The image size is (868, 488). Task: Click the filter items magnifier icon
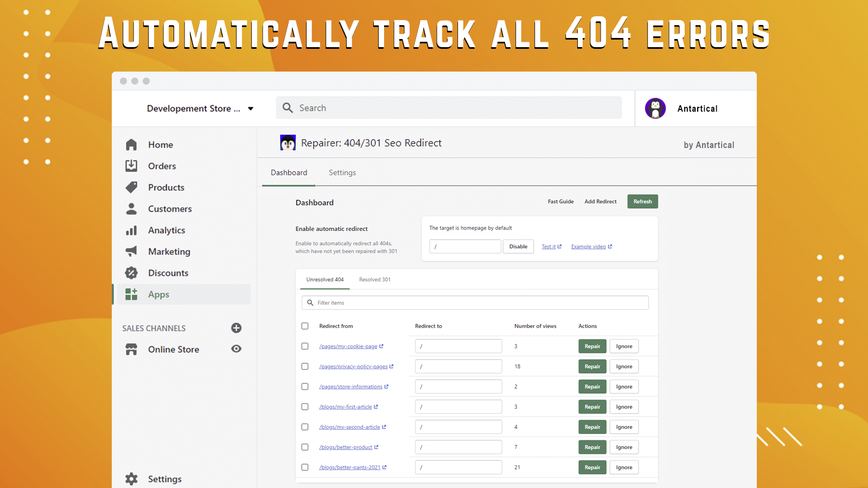tap(310, 303)
